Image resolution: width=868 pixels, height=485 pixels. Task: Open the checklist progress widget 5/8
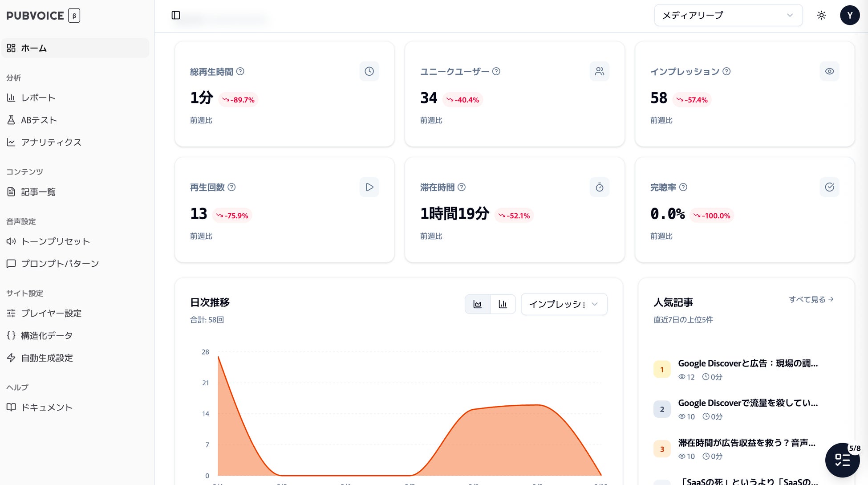pyautogui.click(x=842, y=460)
